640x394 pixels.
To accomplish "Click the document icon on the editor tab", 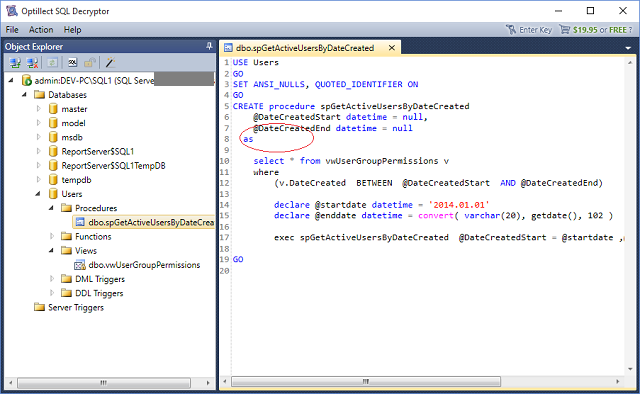I will (x=229, y=48).
